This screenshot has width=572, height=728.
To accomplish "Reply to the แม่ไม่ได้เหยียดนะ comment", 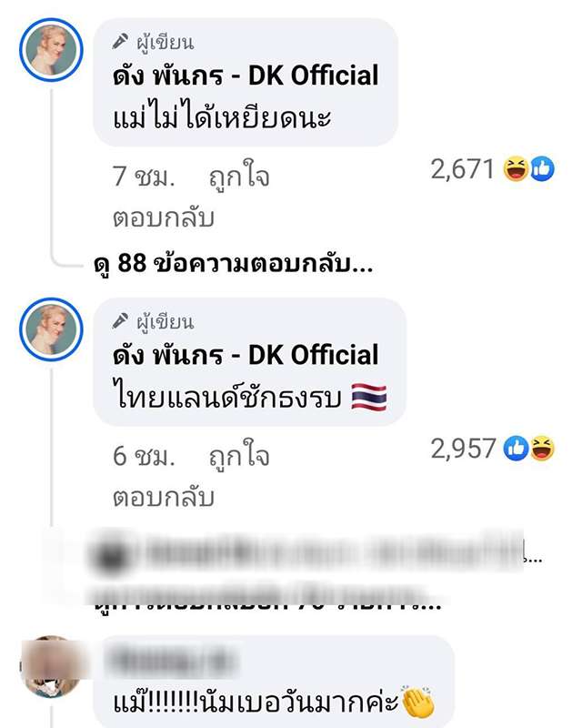I will tap(164, 218).
